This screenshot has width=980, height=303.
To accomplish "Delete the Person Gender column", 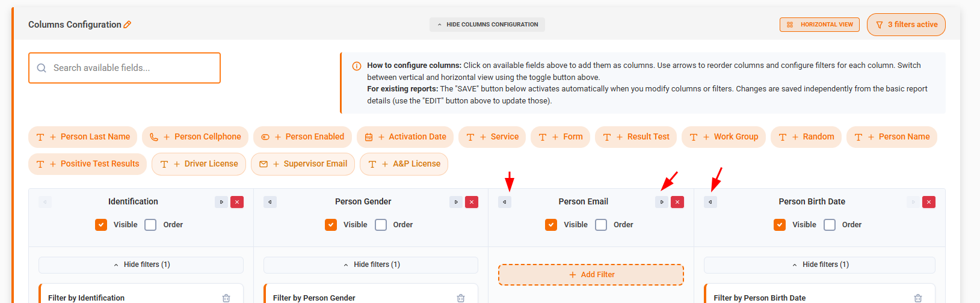I will pos(472,202).
